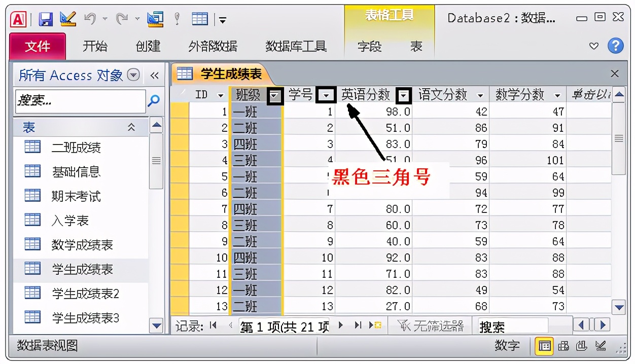The image size is (635, 364).
Task: Click the add new field column header
Action: 589,95
